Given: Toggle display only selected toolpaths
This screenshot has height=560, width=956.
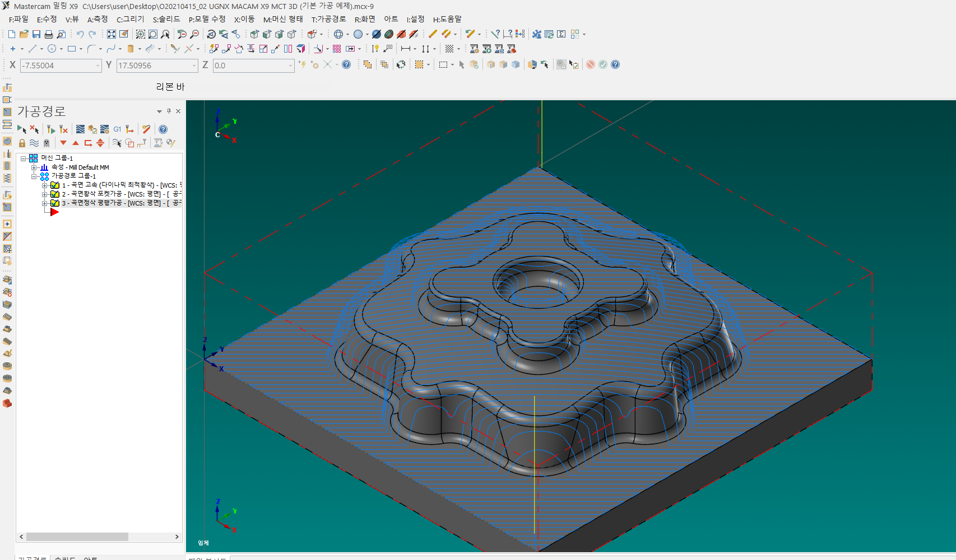Looking at the screenshot, I should coord(117,143).
